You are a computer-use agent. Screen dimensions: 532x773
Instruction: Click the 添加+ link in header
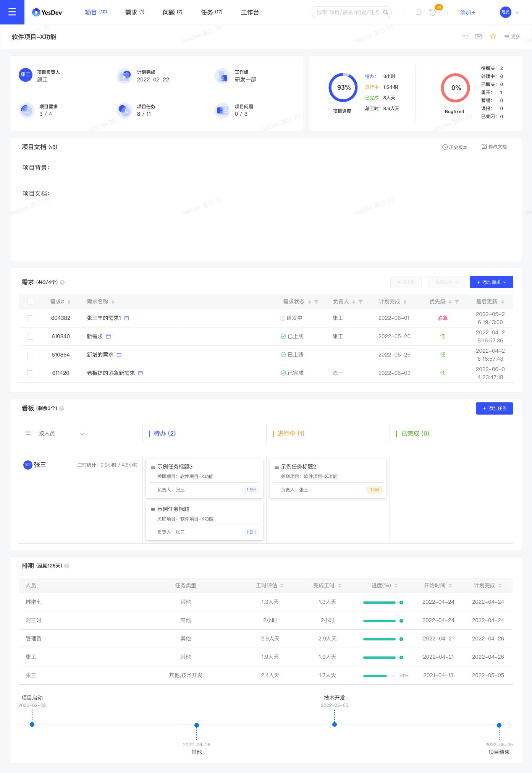[x=468, y=12]
